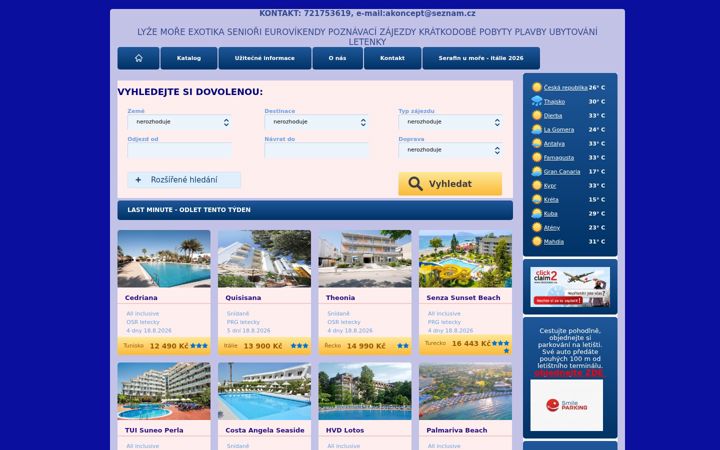Open the Quisisana hotel photo
This screenshot has height=450, width=720.
(264, 259)
